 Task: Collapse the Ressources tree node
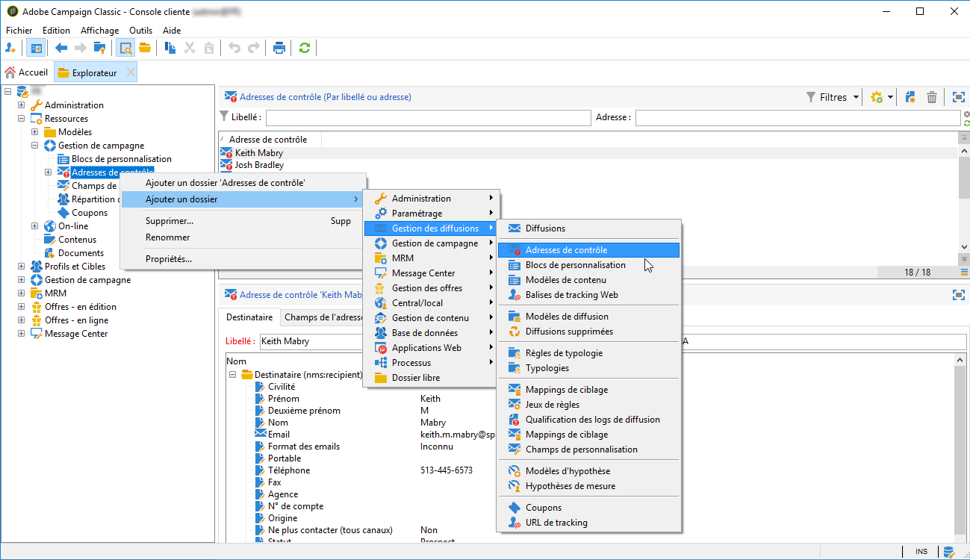click(x=22, y=119)
